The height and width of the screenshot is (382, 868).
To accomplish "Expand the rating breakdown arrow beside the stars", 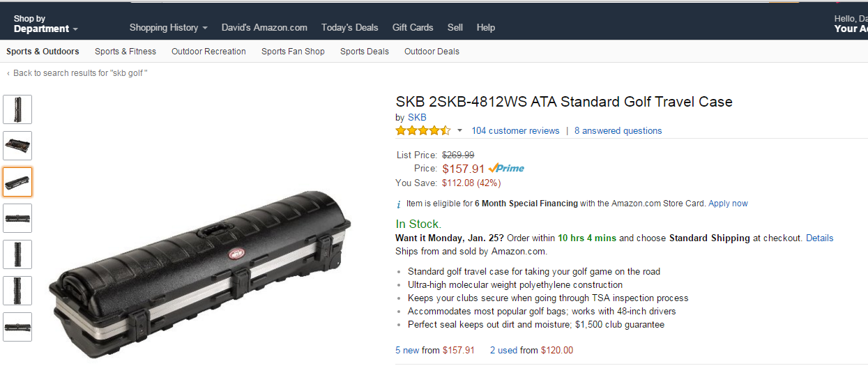I will [459, 130].
